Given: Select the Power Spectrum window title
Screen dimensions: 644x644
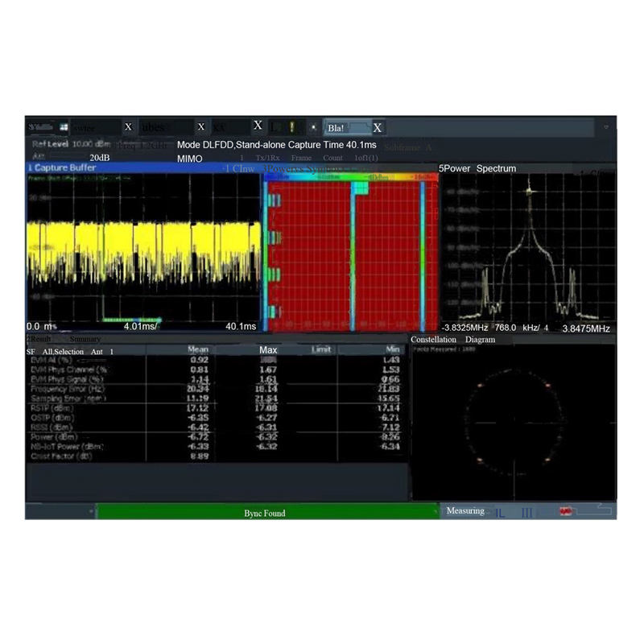Looking at the screenshot, I should click(477, 168).
